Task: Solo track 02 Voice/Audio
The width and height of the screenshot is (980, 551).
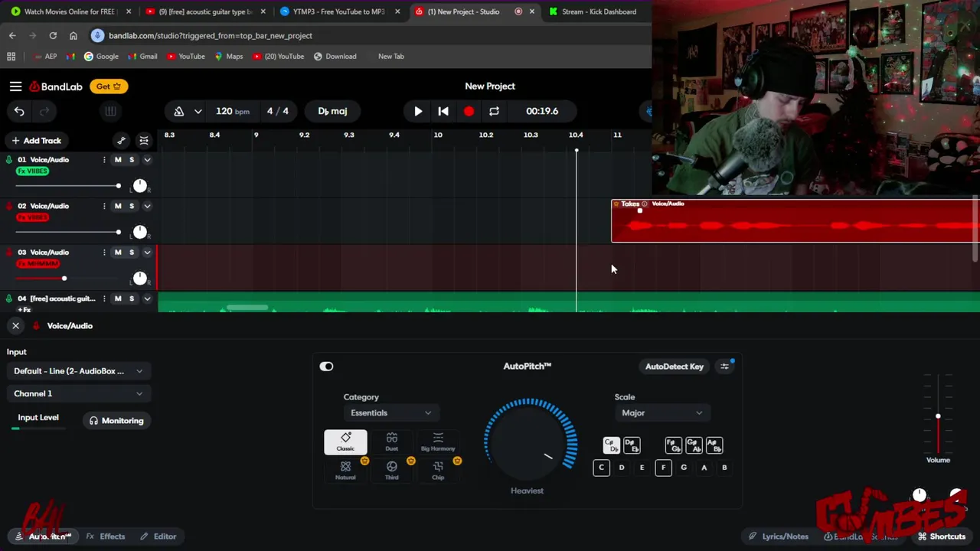Action: [x=132, y=206]
